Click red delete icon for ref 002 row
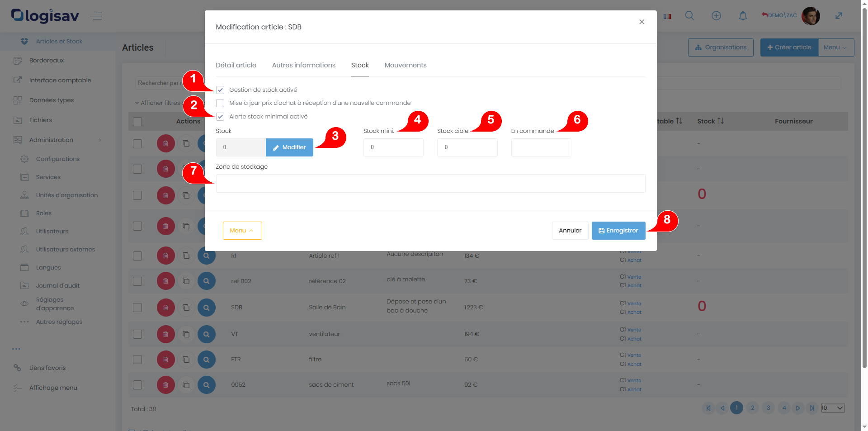 166,281
